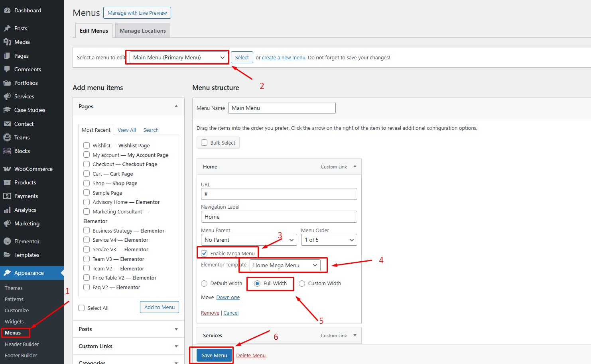Open the Menu Order dropdown
Screen dimensions: 591x364
click(x=329, y=240)
